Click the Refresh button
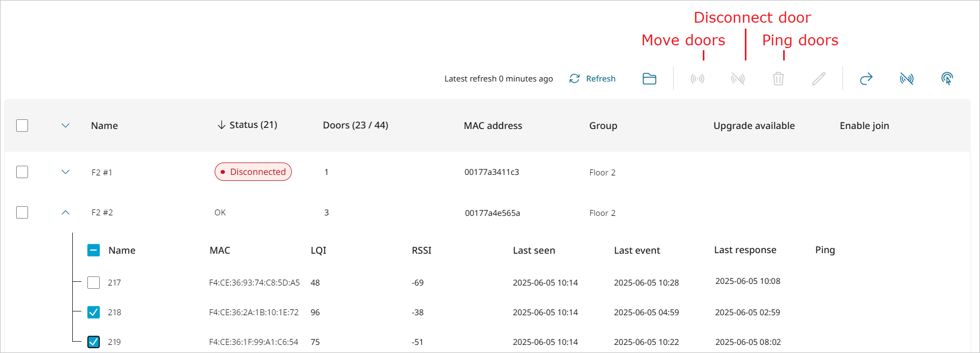The width and height of the screenshot is (980, 353). tap(592, 79)
